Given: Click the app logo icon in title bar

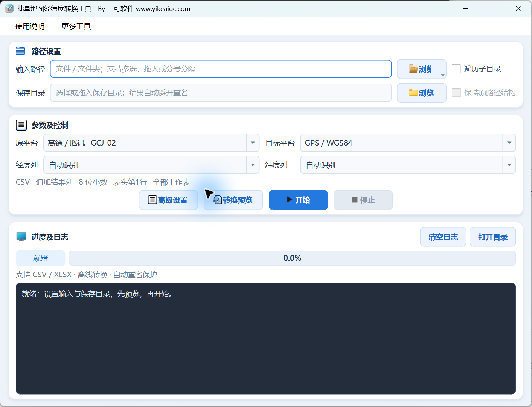Looking at the screenshot, I should [x=9, y=8].
